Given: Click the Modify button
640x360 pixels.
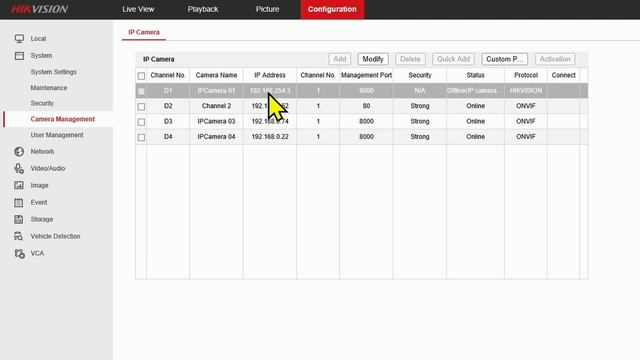Looking at the screenshot, I should coord(373,59).
